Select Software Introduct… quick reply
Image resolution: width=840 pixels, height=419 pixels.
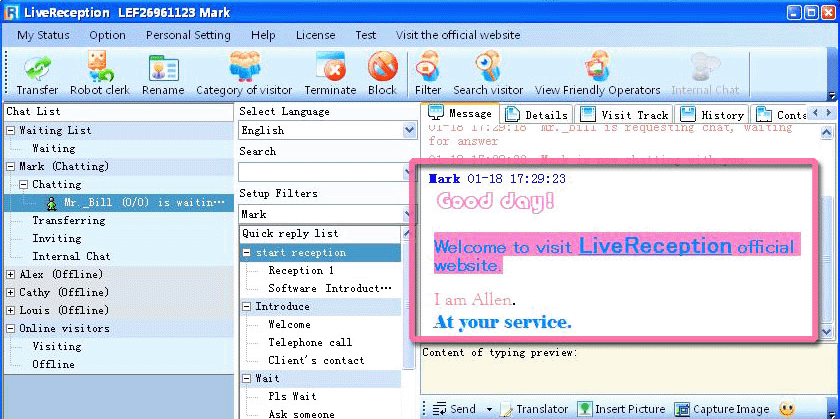click(330, 288)
